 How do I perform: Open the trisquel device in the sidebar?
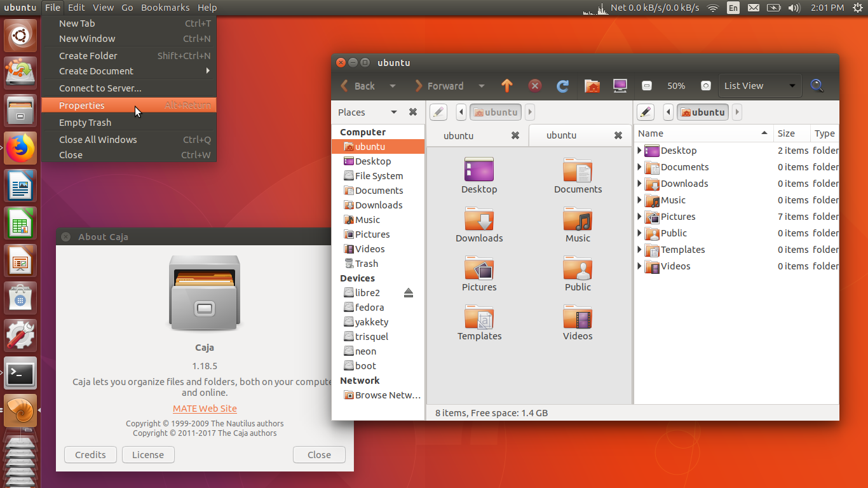coord(378,337)
